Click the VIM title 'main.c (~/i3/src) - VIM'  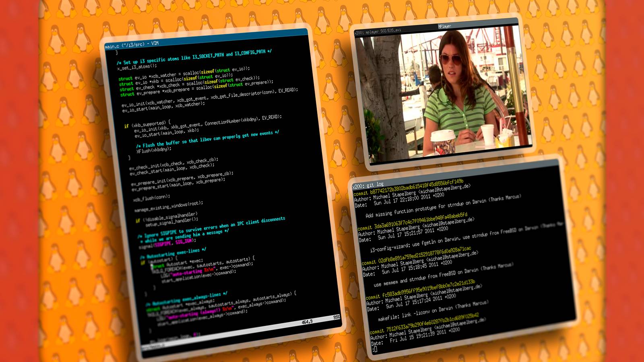point(132,45)
